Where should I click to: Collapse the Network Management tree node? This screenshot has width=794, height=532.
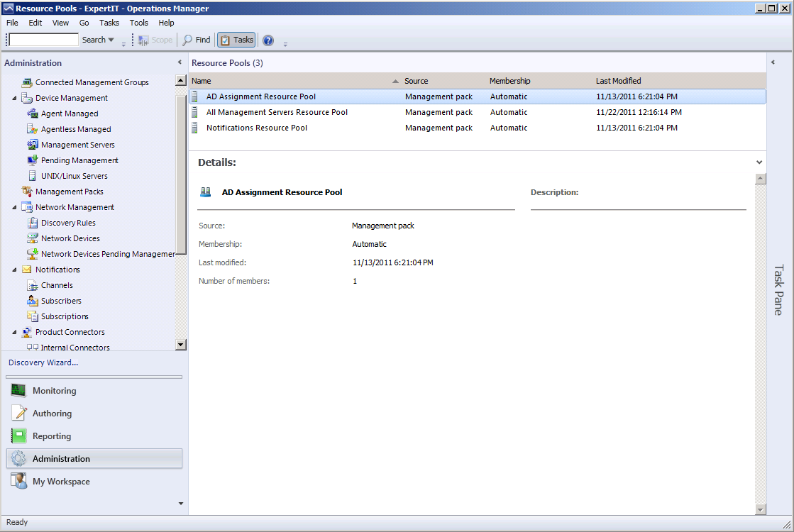tap(15, 207)
